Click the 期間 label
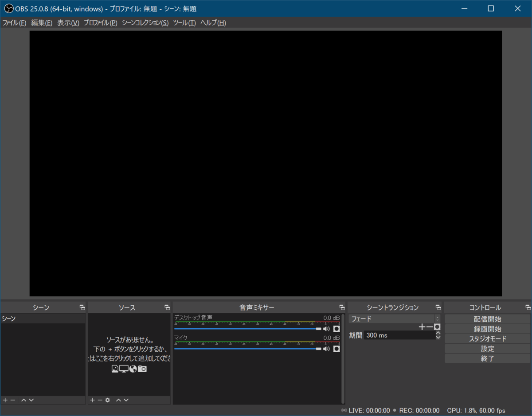The height and width of the screenshot is (416, 532). [356, 335]
